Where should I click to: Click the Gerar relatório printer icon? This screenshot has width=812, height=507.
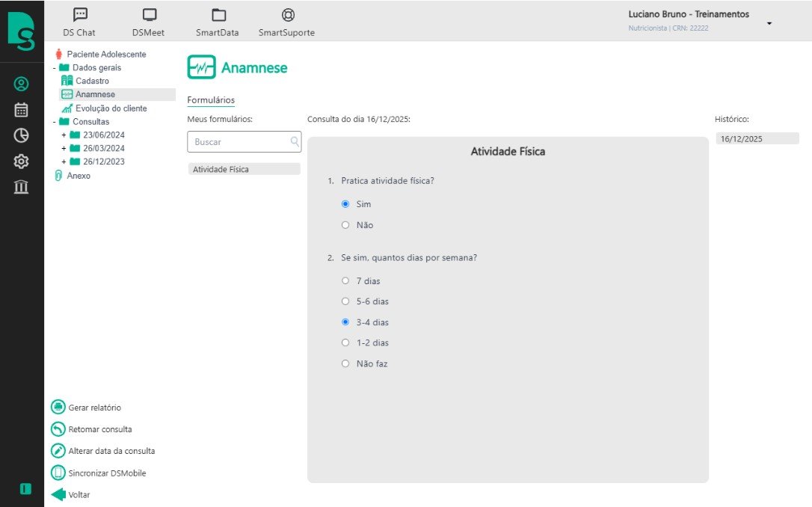click(58, 407)
